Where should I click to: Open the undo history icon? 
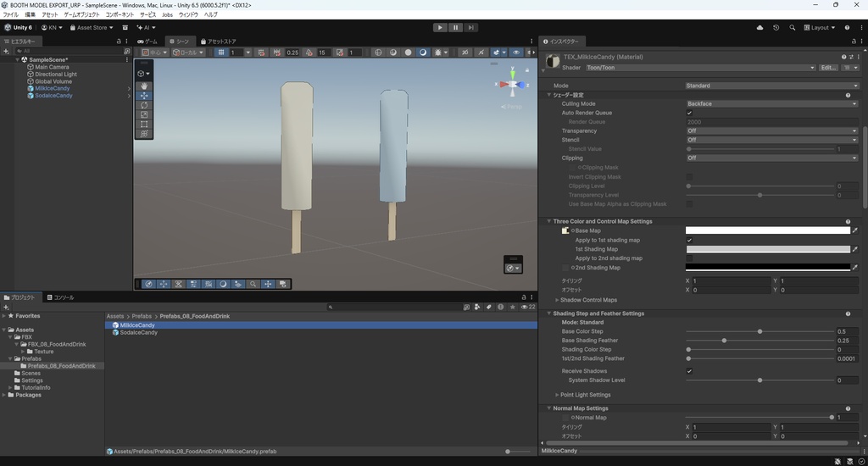pyautogui.click(x=776, y=27)
